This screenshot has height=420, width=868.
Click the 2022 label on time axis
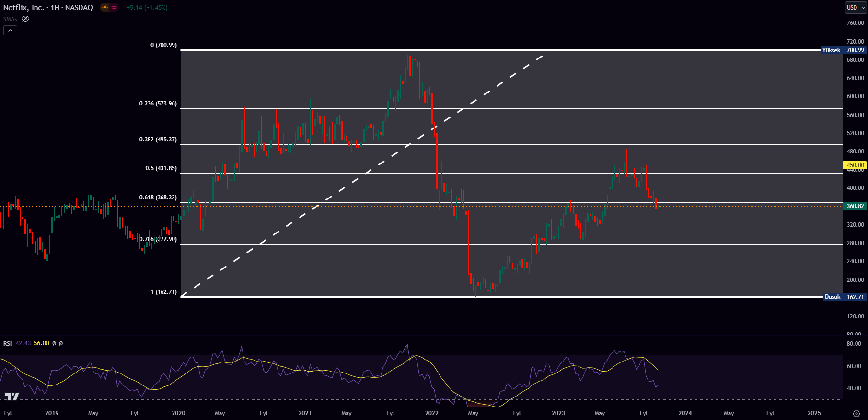point(432,413)
